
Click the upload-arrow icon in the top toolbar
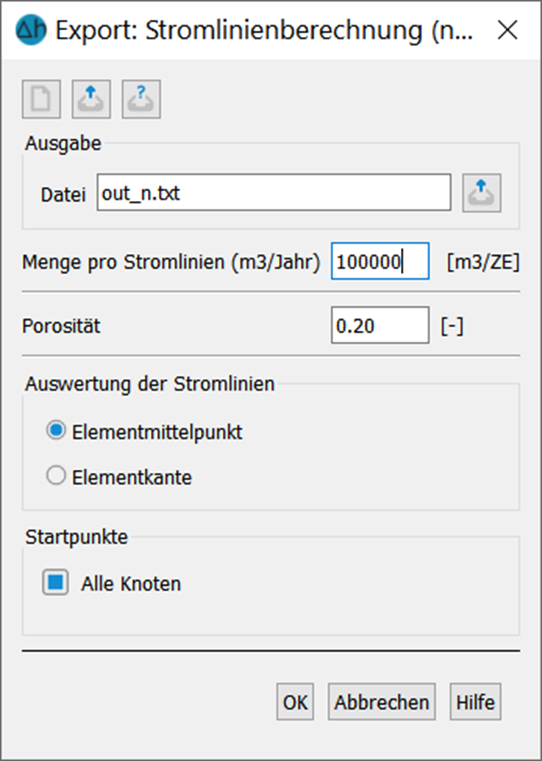(x=91, y=99)
